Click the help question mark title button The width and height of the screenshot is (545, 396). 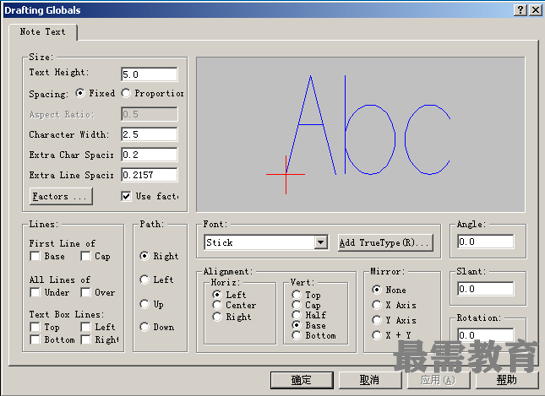point(520,10)
